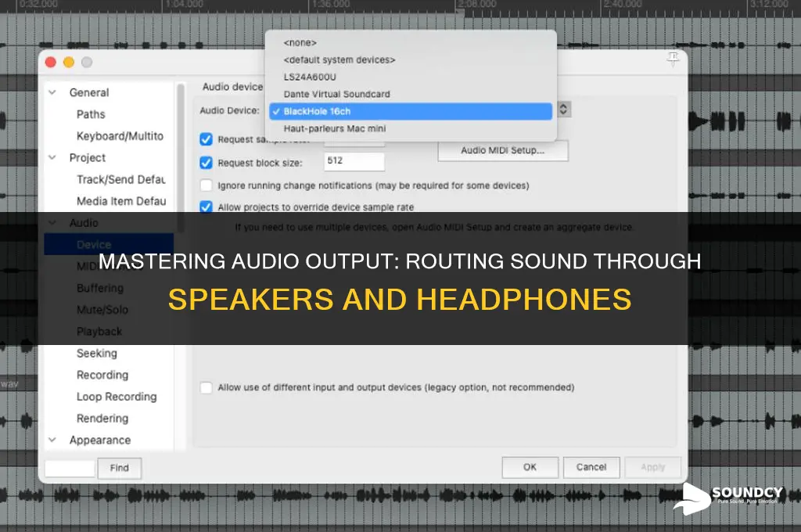Select Appearance in preferences tree

pyautogui.click(x=100, y=440)
